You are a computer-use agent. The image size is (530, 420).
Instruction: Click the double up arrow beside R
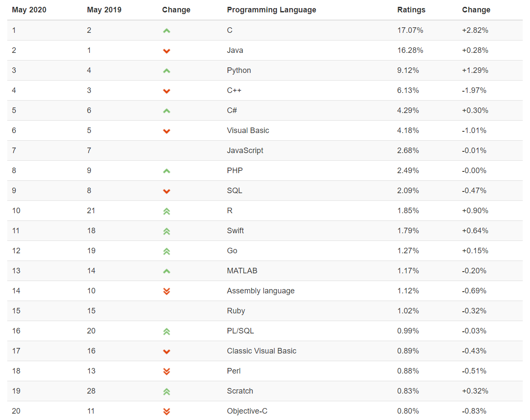[x=166, y=211]
